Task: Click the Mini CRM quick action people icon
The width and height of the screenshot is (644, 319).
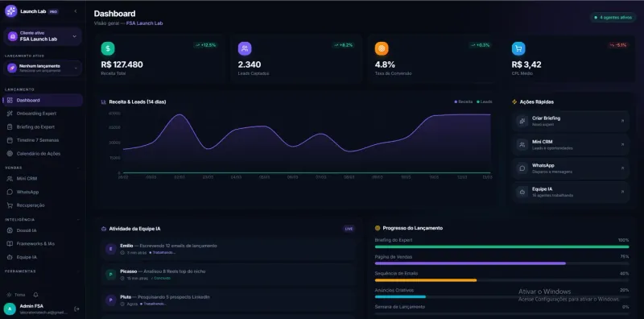Action: click(522, 145)
